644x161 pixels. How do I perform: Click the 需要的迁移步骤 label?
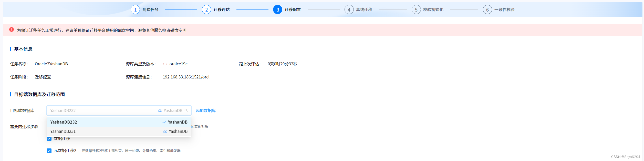click(24, 127)
